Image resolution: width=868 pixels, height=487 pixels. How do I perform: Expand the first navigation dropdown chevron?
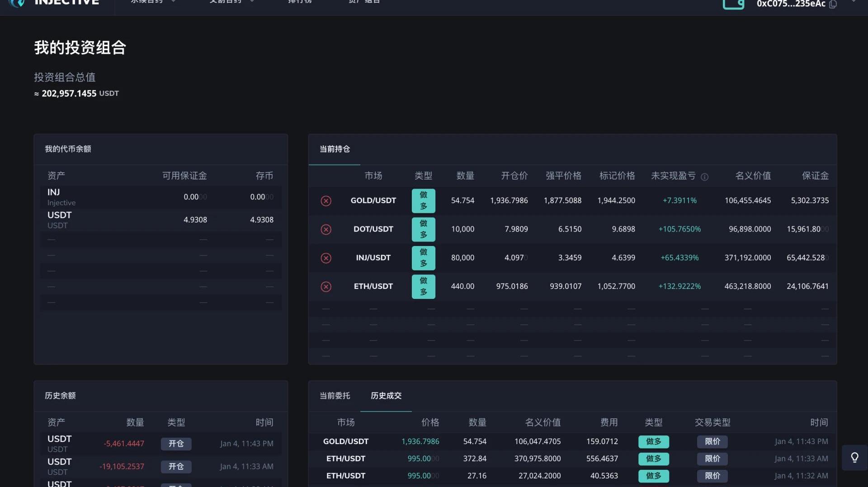173,2
